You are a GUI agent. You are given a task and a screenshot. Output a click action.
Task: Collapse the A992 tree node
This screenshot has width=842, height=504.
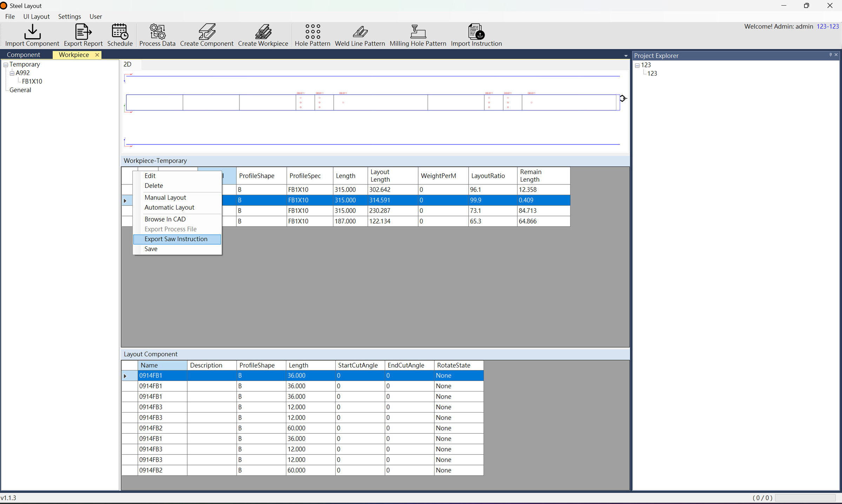(x=12, y=73)
